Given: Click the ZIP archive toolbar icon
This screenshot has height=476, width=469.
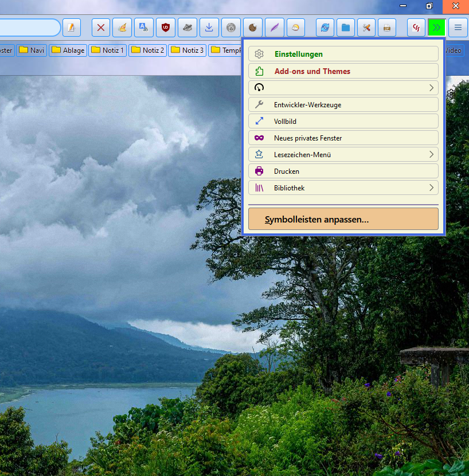Looking at the screenshot, I should [387, 28].
